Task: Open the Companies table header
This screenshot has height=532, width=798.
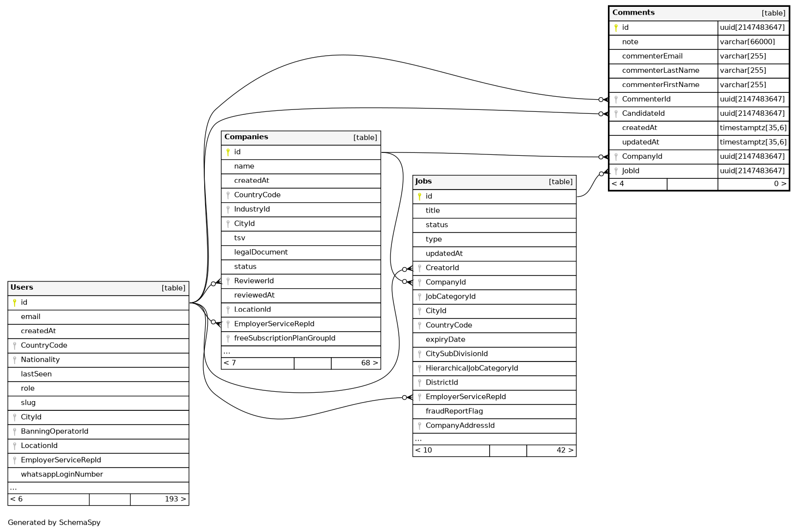Action: (246, 137)
